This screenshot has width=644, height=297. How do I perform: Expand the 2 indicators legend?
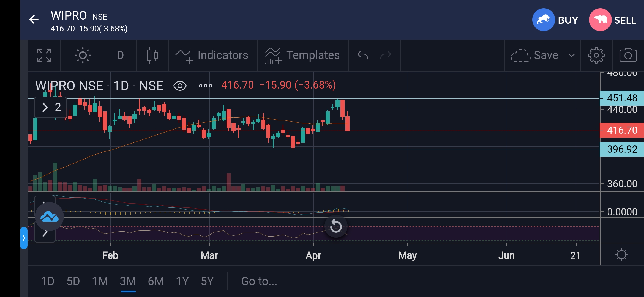click(x=51, y=107)
